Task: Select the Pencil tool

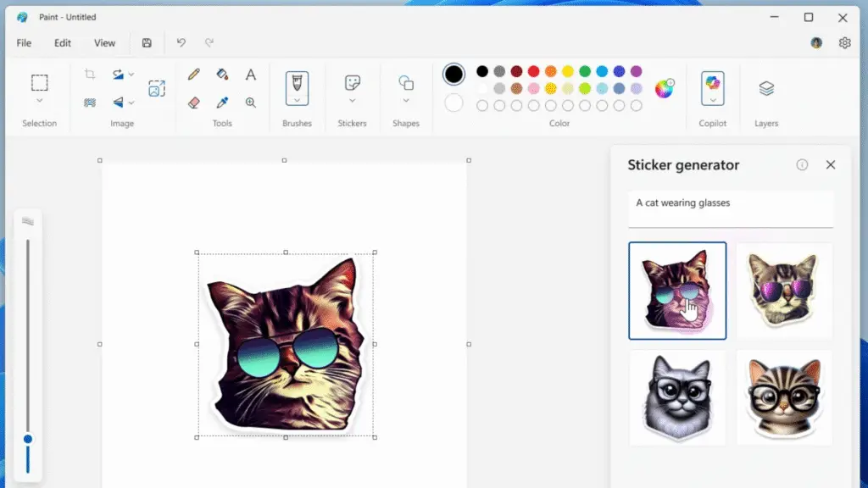Action: [194, 75]
